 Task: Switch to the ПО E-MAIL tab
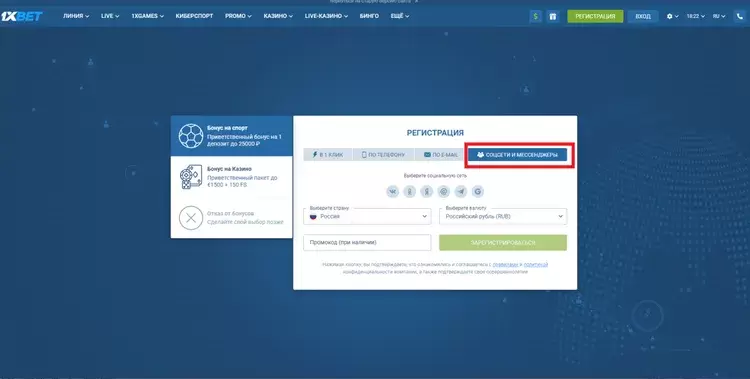point(441,155)
